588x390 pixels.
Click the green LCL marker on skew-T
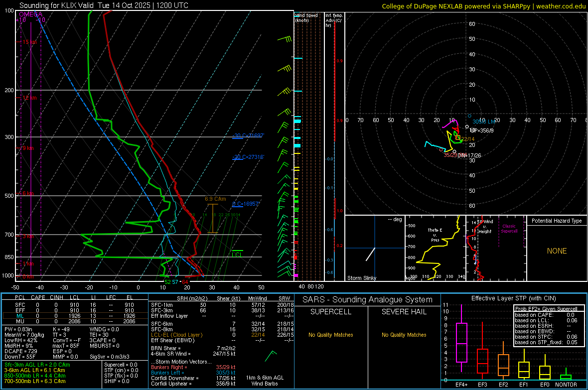click(237, 255)
